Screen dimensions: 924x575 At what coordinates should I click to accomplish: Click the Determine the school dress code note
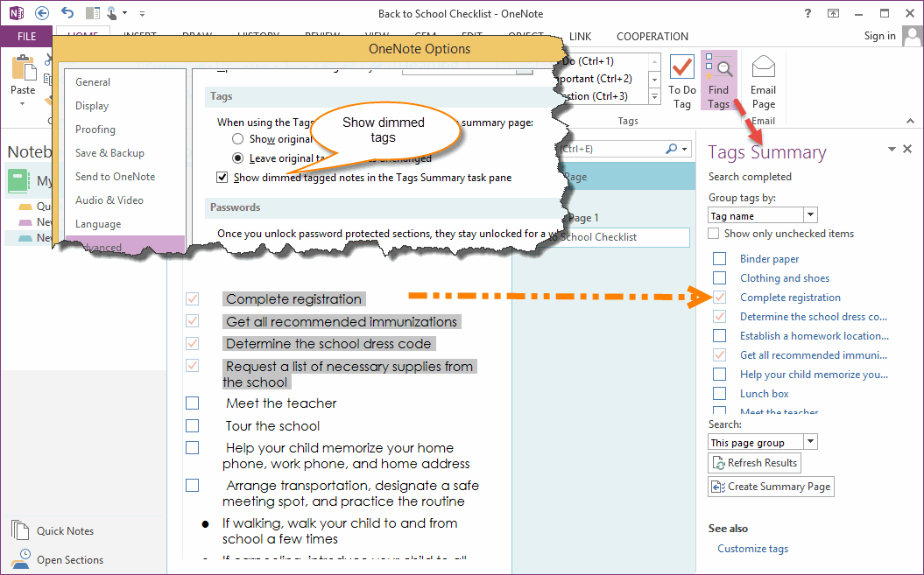tap(328, 344)
